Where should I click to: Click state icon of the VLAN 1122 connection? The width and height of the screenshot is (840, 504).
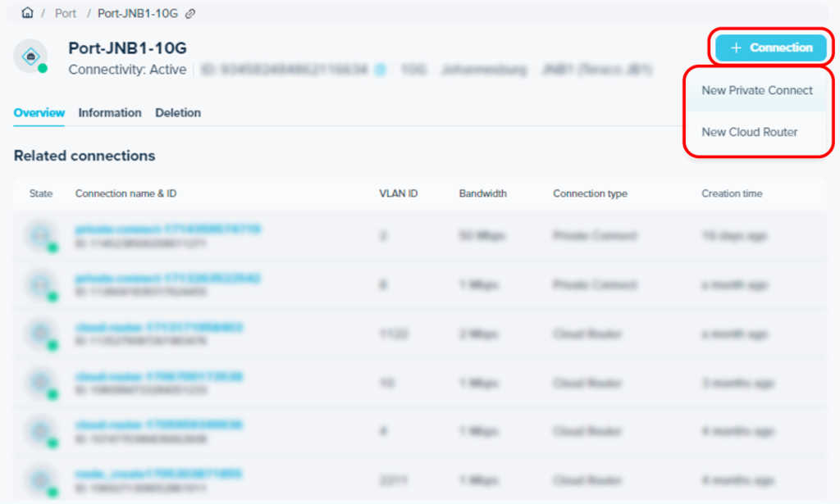click(x=38, y=334)
